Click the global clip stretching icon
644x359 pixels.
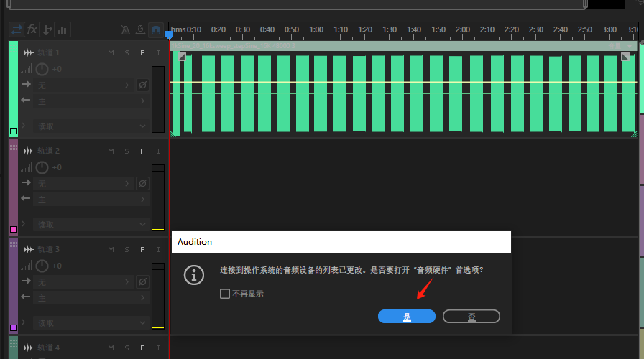pos(140,30)
